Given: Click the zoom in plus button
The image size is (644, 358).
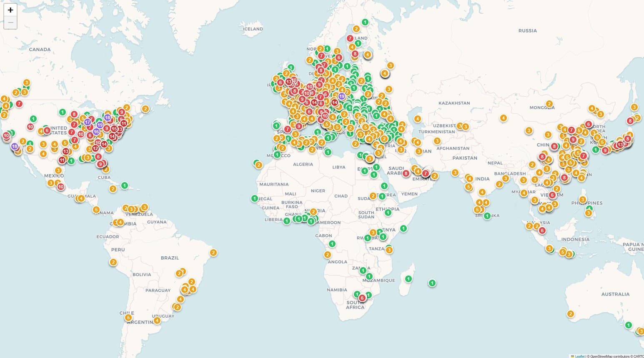Looking at the screenshot, I should (10, 10).
